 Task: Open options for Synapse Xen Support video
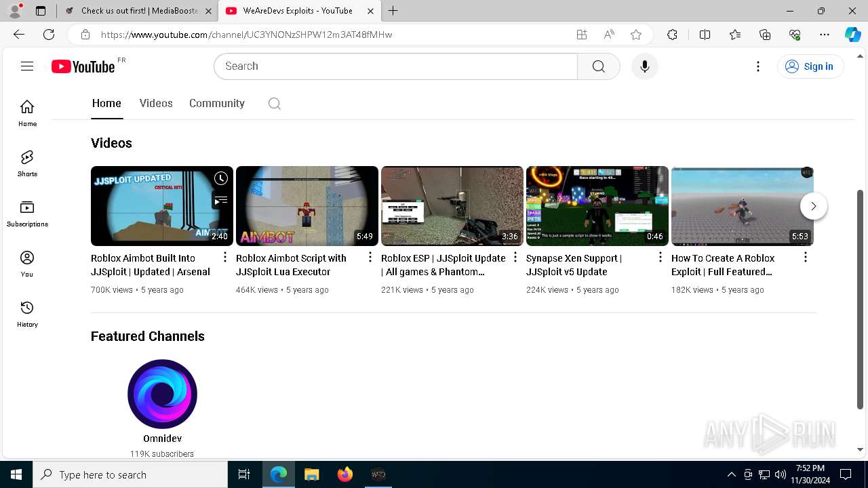660,258
